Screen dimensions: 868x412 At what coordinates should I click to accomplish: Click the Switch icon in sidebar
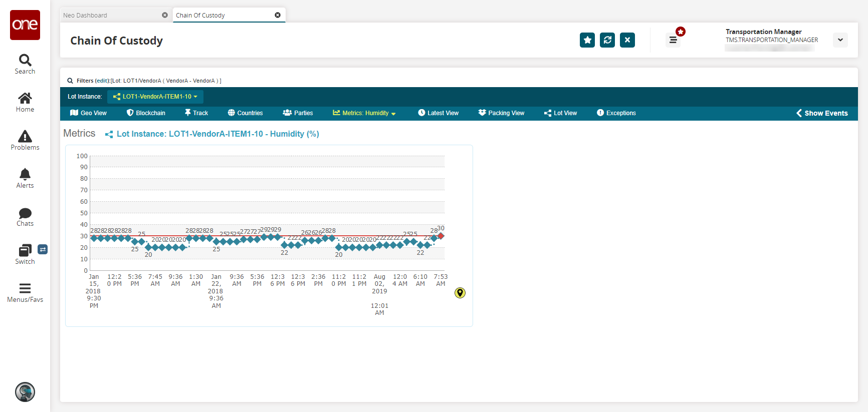pos(25,250)
